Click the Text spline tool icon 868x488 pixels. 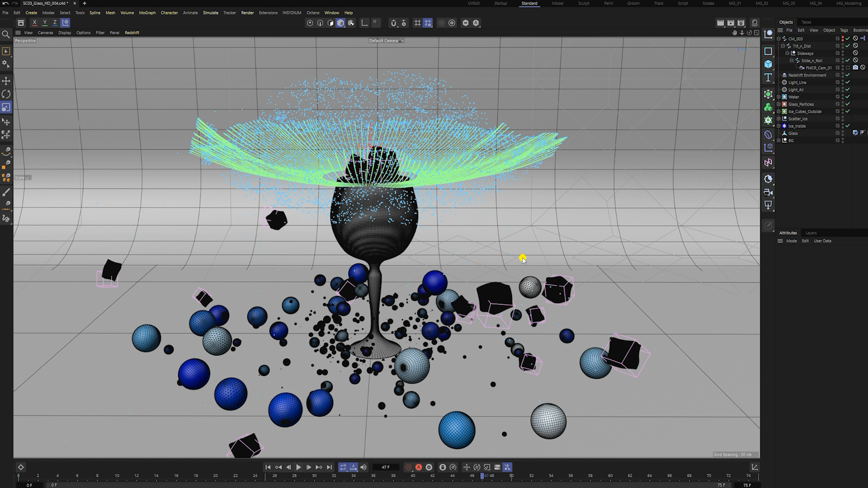click(768, 78)
